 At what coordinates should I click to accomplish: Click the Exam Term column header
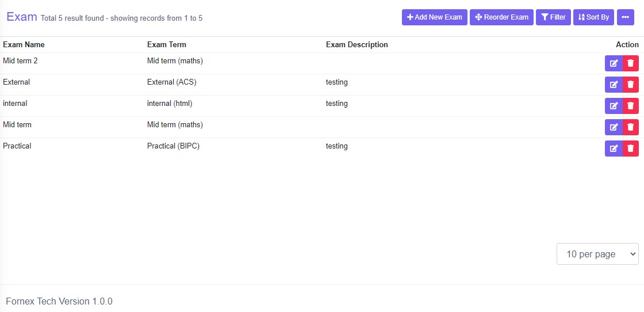[166, 44]
